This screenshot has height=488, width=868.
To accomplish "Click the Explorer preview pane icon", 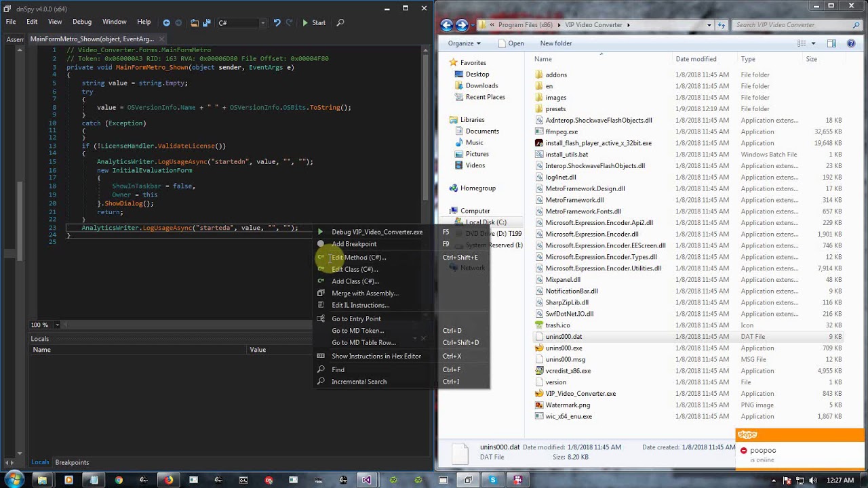I will click(x=831, y=43).
